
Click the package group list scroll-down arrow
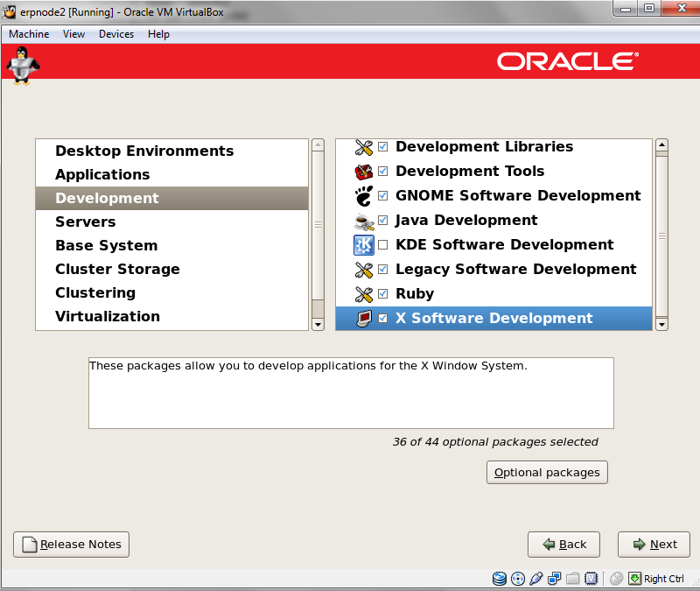pyautogui.click(x=661, y=324)
